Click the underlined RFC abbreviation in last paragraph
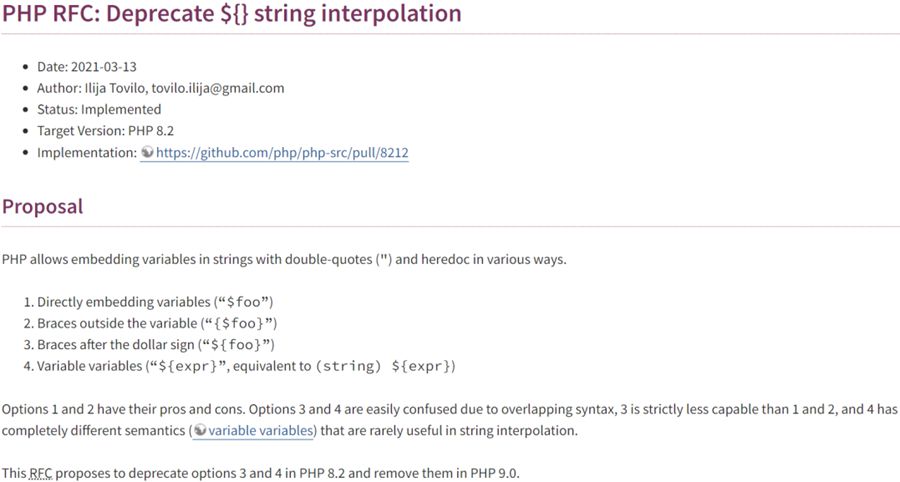The image size is (900, 482). (x=40, y=472)
